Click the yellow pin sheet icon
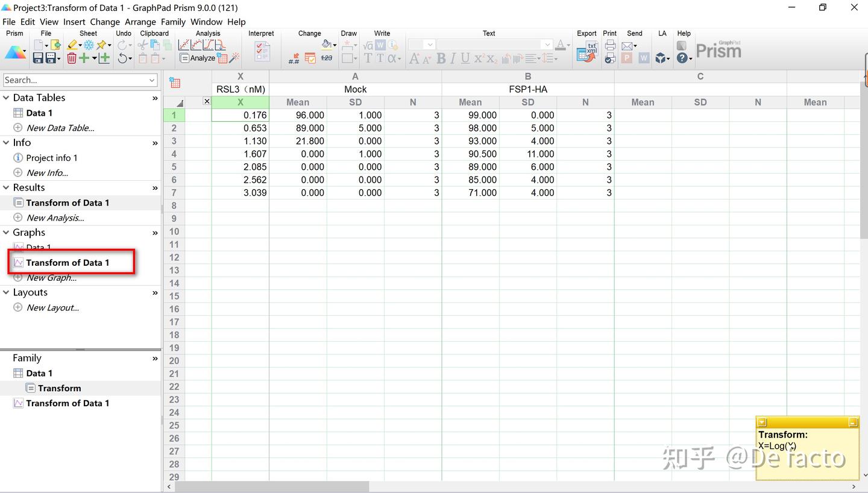The height and width of the screenshot is (493, 868). pos(101,45)
